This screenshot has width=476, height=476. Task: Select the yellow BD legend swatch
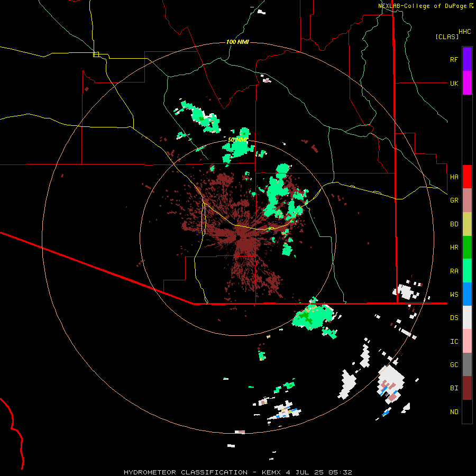[467, 224]
